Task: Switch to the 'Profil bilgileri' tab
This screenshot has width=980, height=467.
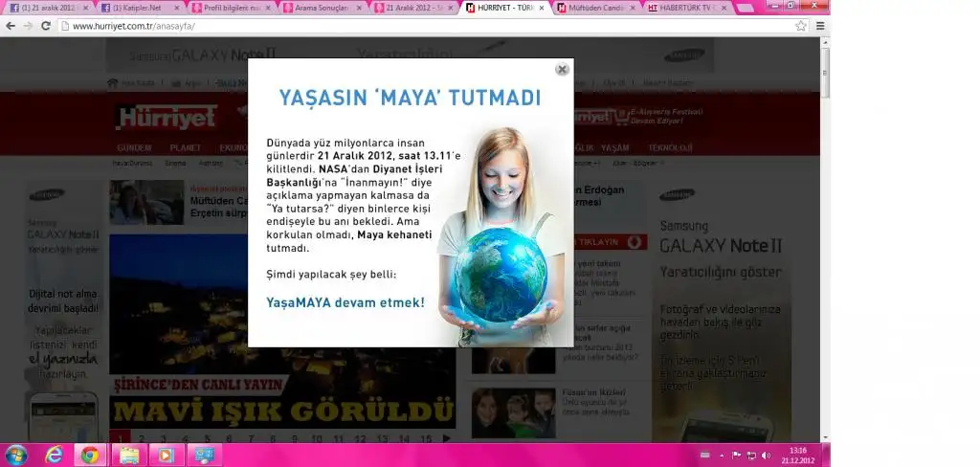Action: click(232, 8)
